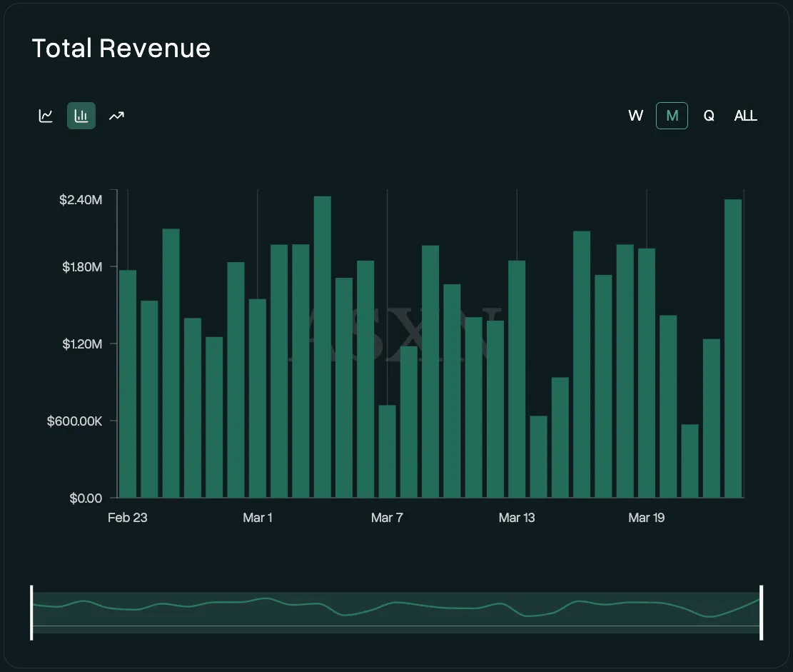Click the left handle of the range slider
The width and height of the screenshot is (793, 672).
pyautogui.click(x=31, y=612)
